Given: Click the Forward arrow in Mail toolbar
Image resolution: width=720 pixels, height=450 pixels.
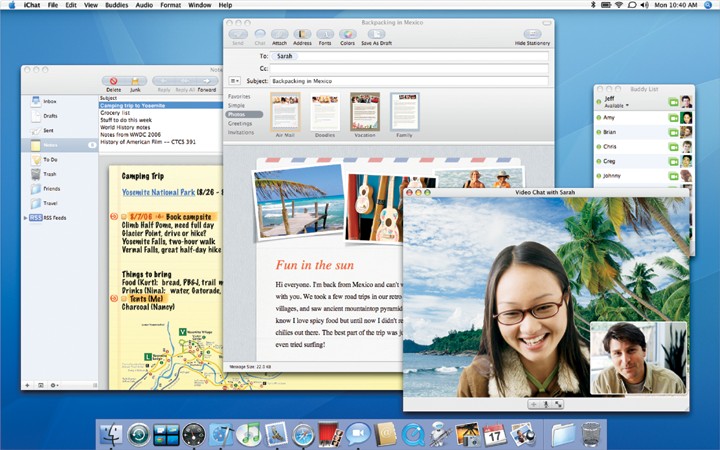Looking at the screenshot, I should click(207, 81).
